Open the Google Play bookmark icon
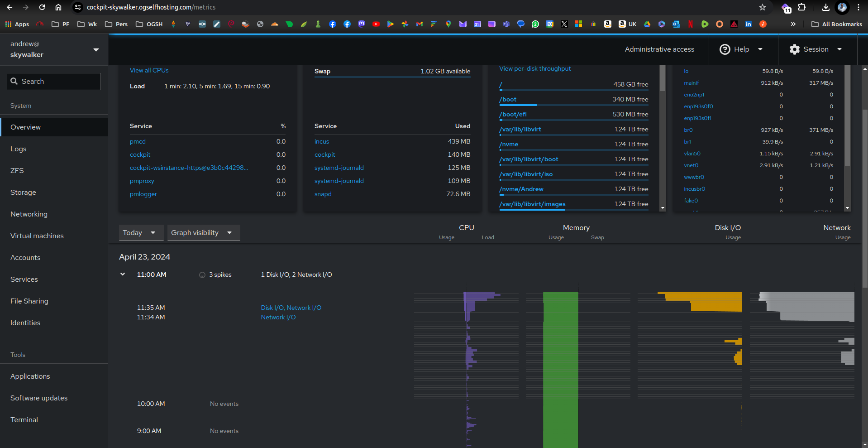 click(391, 24)
